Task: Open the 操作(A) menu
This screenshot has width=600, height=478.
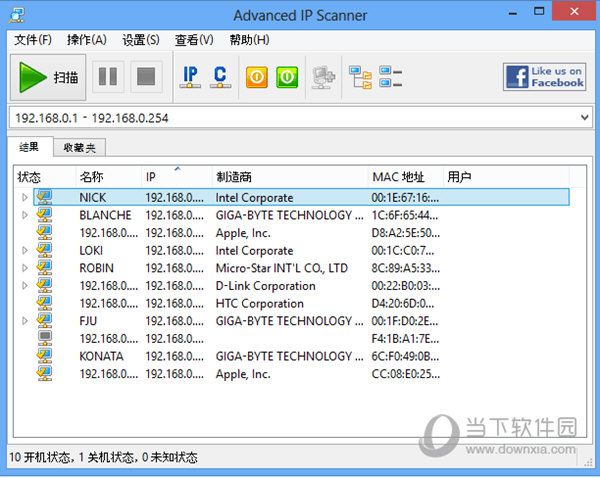Action: 87,39
